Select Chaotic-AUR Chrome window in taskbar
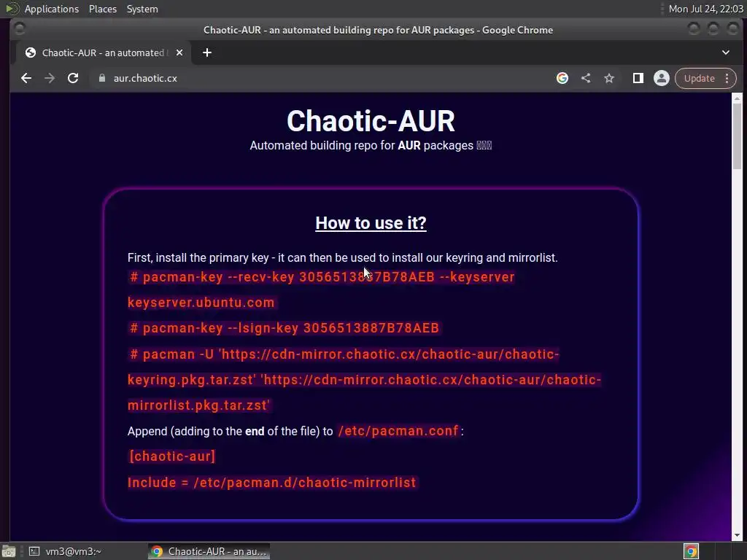The width and height of the screenshot is (747, 560). click(x=209, y=551)
